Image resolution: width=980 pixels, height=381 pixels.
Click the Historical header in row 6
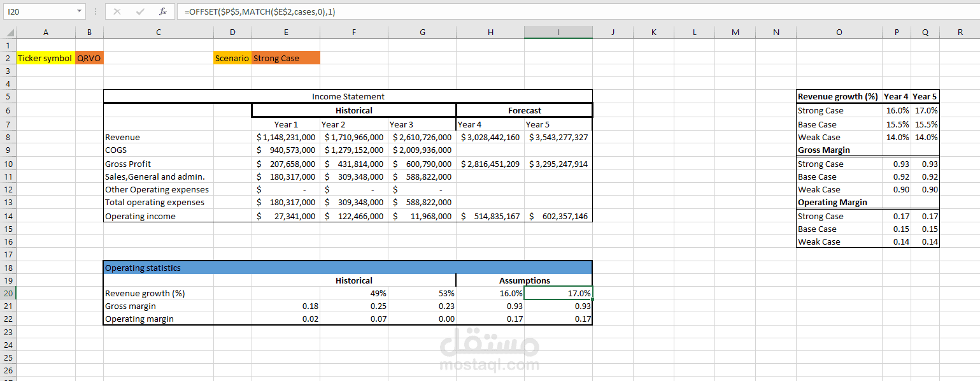click(x=354, y=110)
